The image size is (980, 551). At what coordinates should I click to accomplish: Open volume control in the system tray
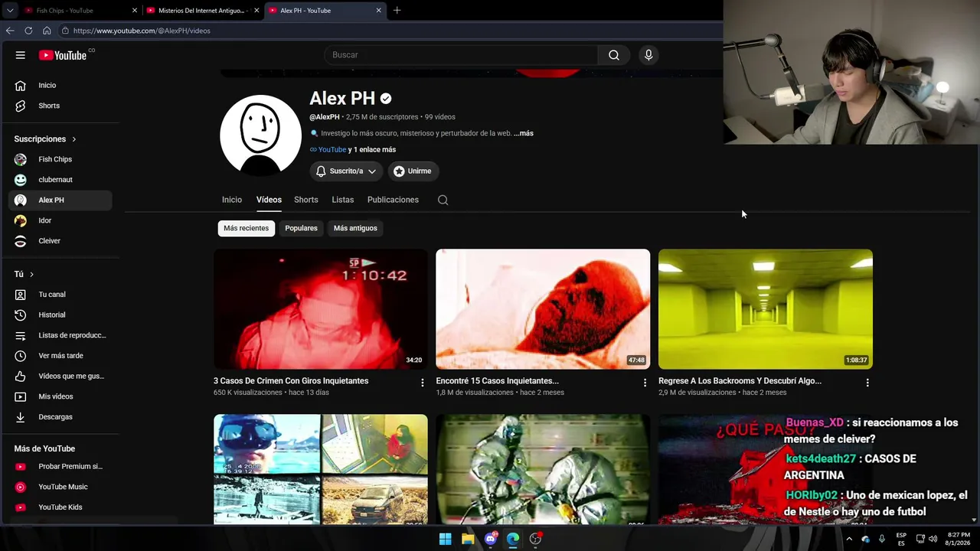point(933,539)
